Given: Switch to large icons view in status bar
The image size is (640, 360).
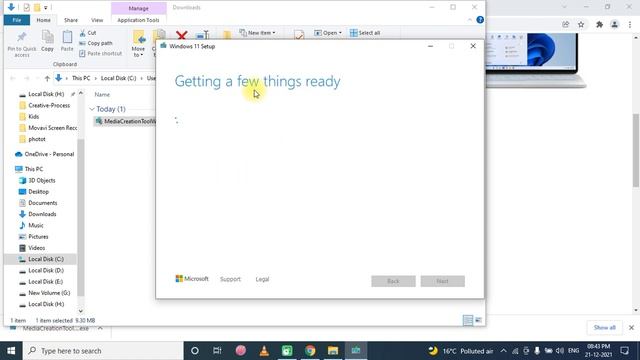Looking at the screenshot, I should [x=478, y=320].
